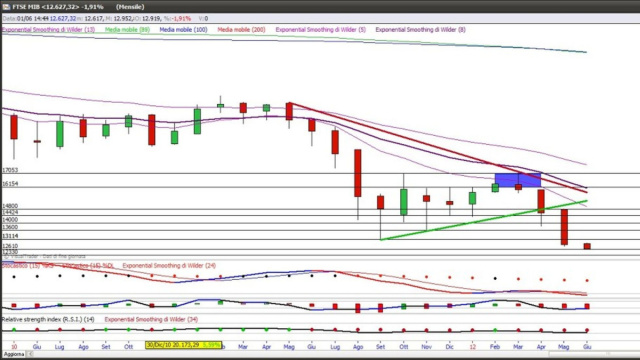Click the red 10 year marker on axis

14,347
